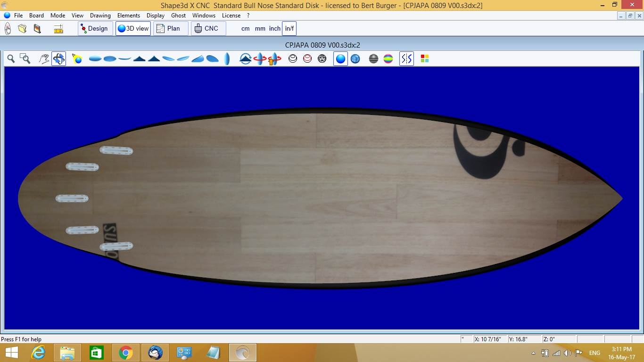
Task: Open the file folder icon
Action: [x=22, y=29]
